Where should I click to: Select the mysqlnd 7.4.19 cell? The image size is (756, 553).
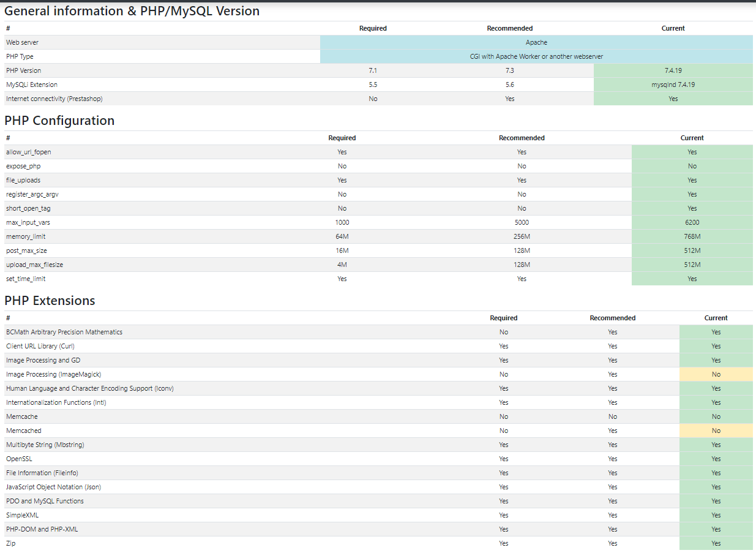click(x=673, y=85)
